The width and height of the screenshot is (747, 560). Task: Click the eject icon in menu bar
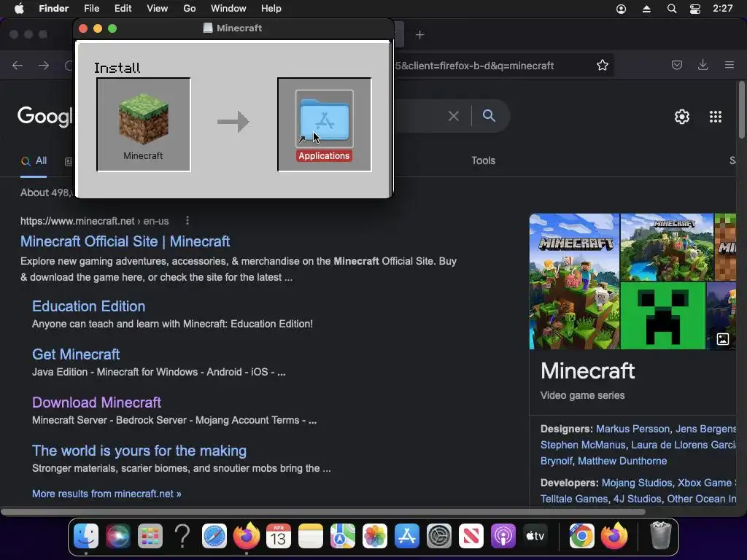click(x=646, y=9)
